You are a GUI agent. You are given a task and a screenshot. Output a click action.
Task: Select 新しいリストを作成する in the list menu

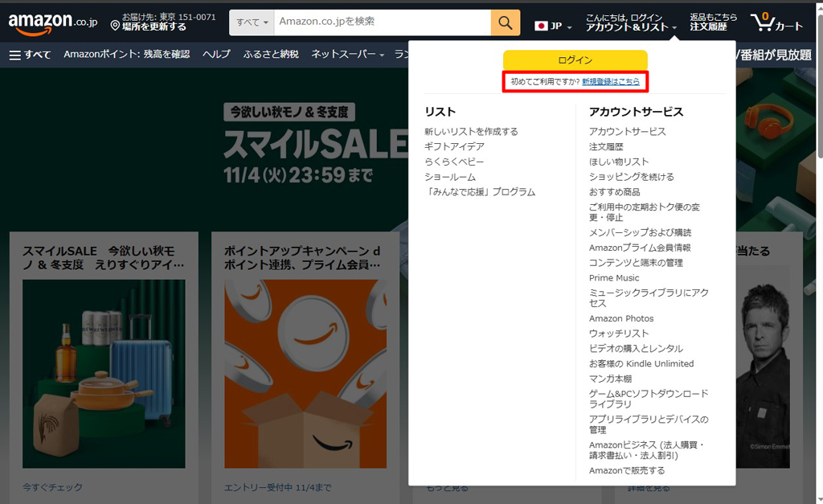click(471, 132)
